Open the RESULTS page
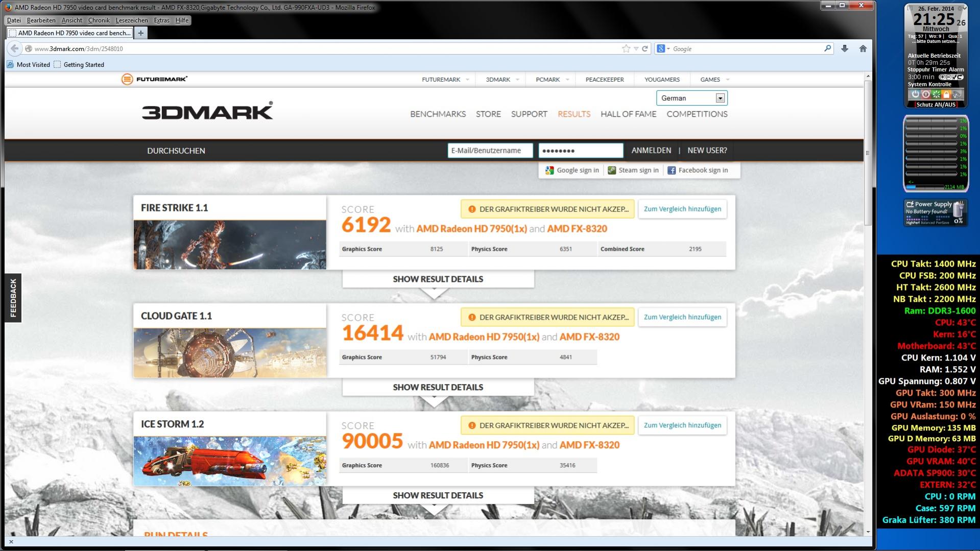Image resolution: width=980 pixels, height=551 pixels. click(574, 114)
